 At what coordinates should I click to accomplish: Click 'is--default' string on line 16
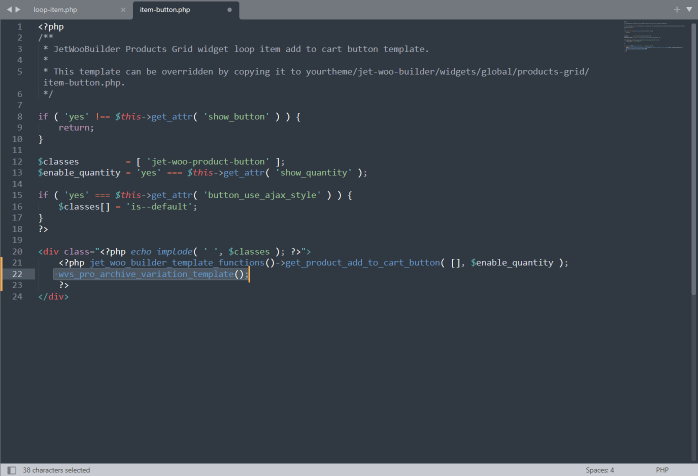pyautogui.click(x=159, y=207)
